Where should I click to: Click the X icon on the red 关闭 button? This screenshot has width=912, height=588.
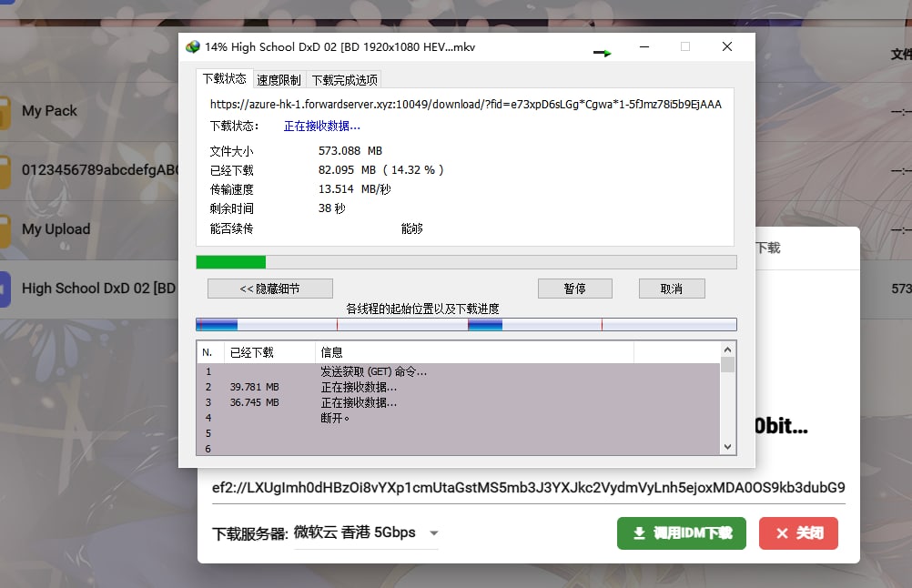(x=780, y=533)
